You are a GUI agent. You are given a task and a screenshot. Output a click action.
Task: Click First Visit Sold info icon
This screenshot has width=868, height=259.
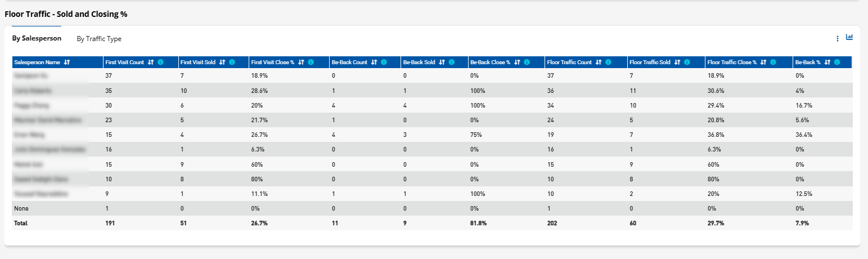232,62
